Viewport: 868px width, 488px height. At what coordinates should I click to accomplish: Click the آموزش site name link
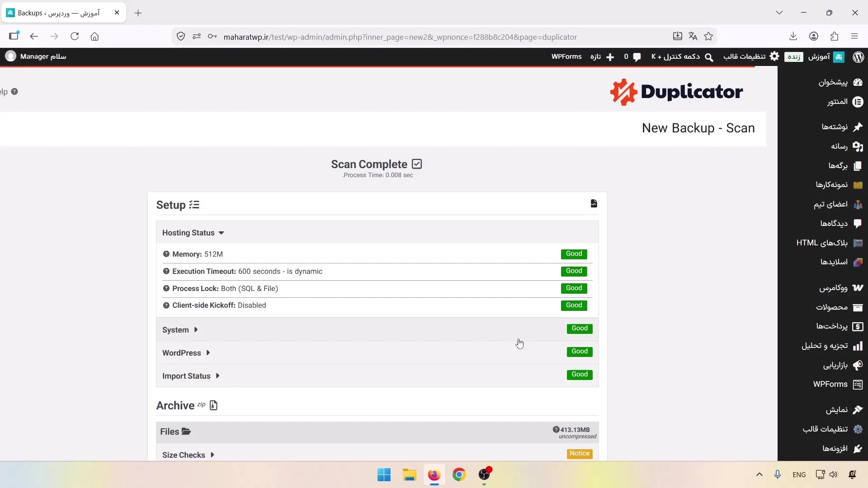pyautogui.click(x=826, y=57)
